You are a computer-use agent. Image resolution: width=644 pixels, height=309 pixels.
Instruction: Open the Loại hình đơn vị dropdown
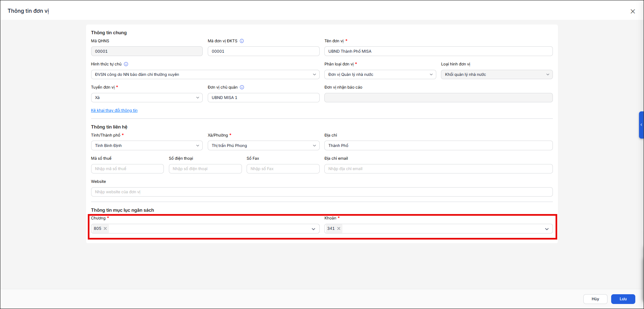pos(497,74)
